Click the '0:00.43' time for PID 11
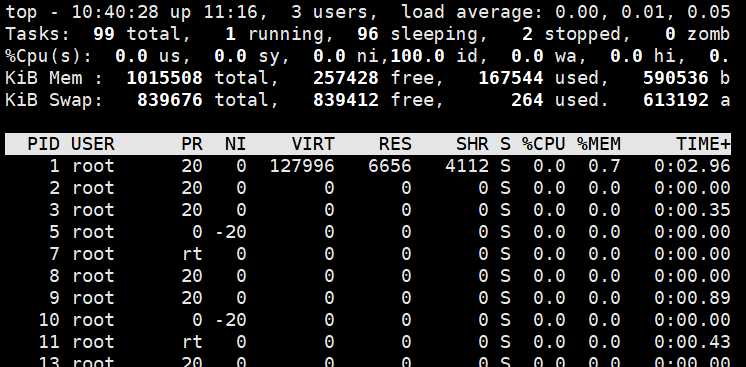The image size is (746, 367). coord(692,341)
